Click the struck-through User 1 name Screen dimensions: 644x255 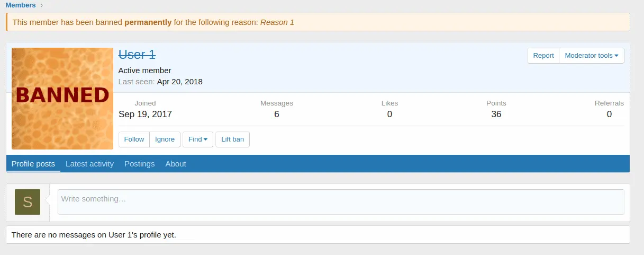tap(137, 55)
